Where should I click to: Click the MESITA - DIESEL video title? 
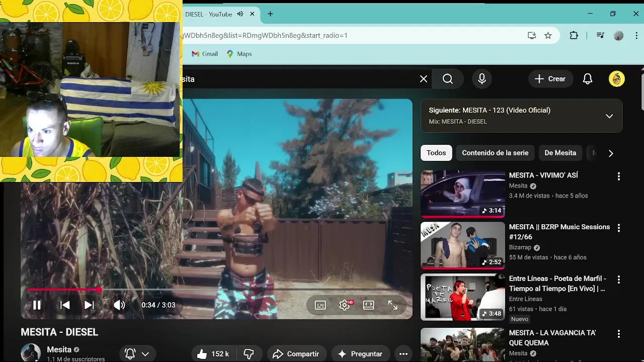59,332
